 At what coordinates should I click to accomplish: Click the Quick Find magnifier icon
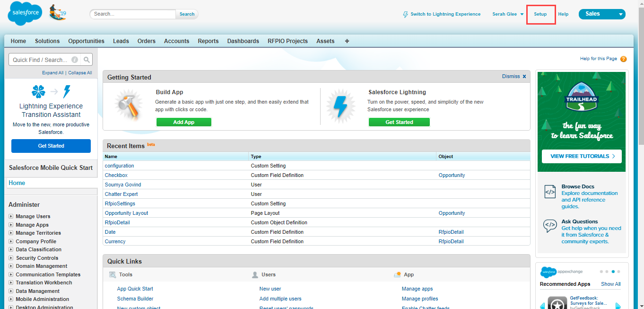pos(87,60)
